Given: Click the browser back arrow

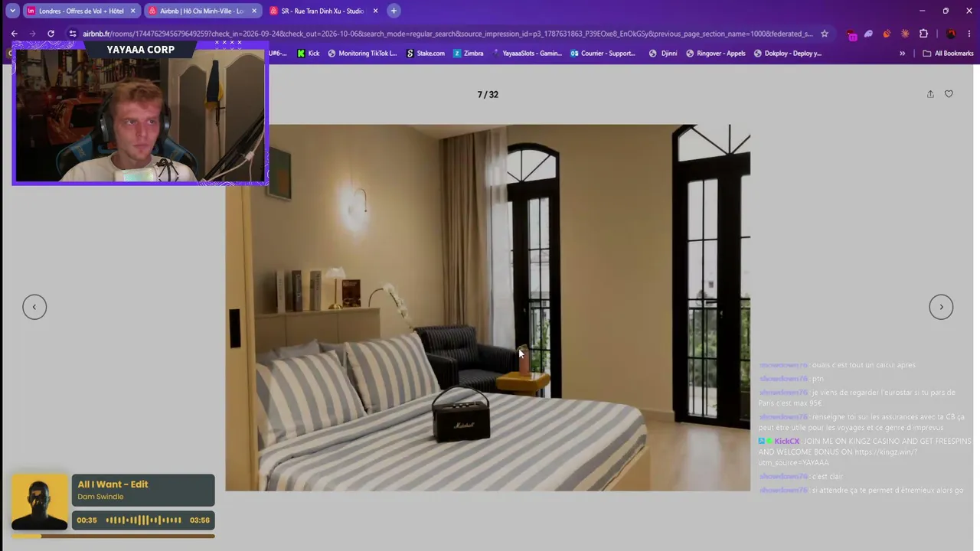Looking at the screenshot, I should tap(14, 34).
